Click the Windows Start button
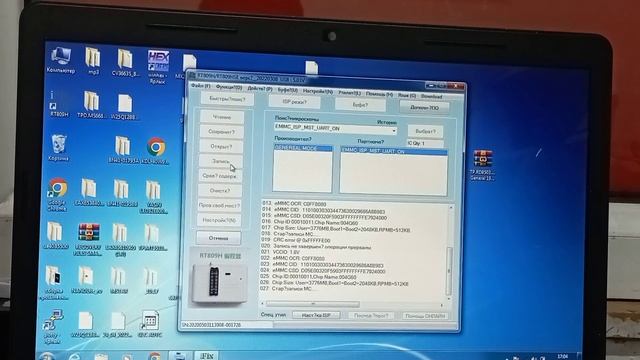Image resolution: width=640 pixels, height=360 pixels. tap(47, 356)
